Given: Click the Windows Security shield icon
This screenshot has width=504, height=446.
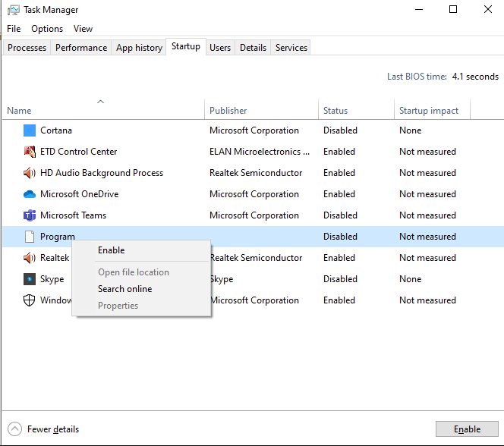Looking at the screenshot, I should tap(30, 300).
